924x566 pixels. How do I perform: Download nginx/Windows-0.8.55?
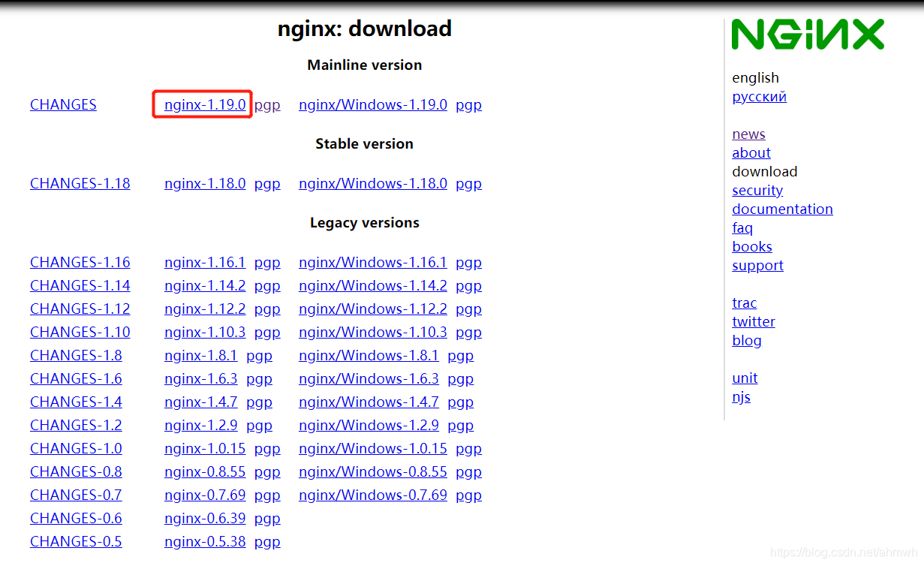tap(373, 472)
